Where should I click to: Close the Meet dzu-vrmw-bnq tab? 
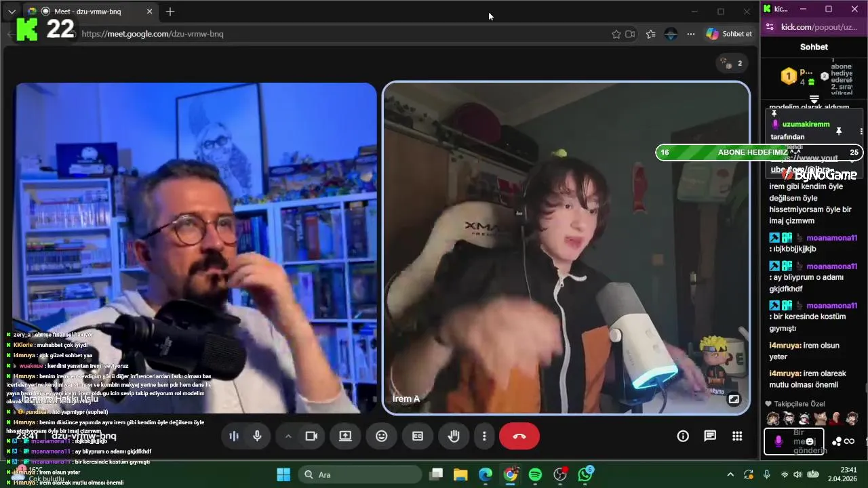[150, 12]
